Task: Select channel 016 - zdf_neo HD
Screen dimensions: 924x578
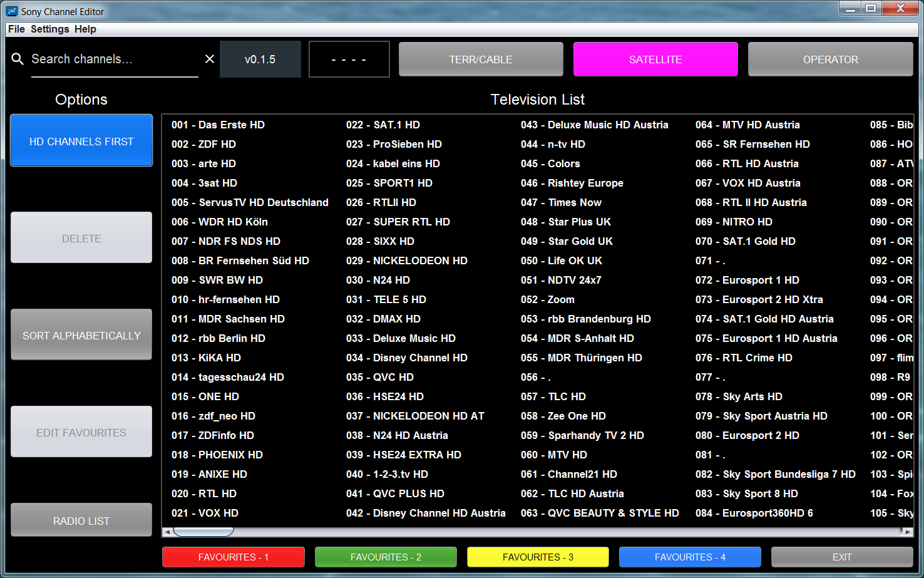Action: (213, 416)
